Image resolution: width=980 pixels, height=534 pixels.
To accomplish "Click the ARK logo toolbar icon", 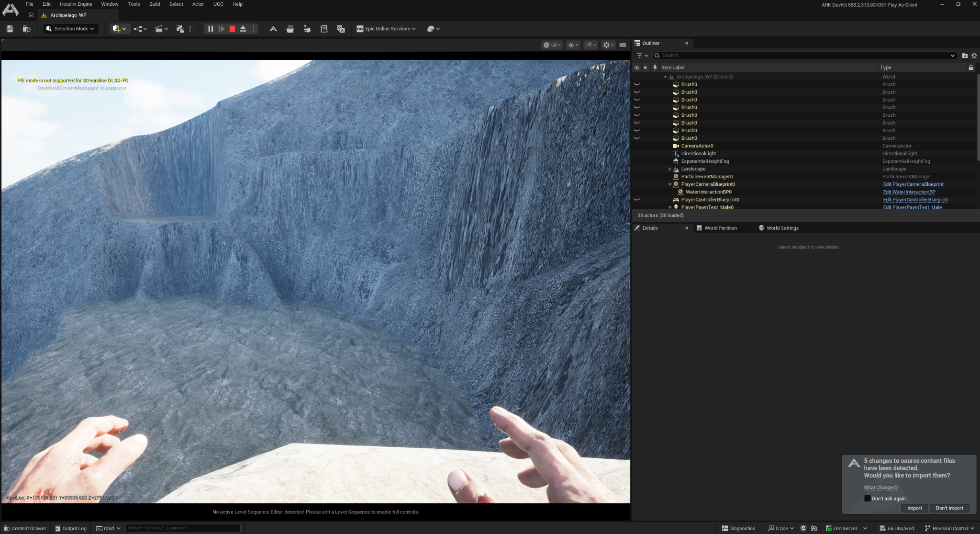I will pos(273,29).
